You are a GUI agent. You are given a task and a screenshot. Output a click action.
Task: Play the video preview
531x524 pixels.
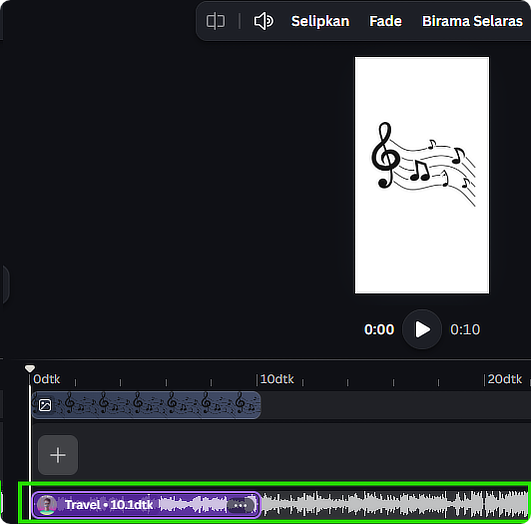(x=422, y=329)
